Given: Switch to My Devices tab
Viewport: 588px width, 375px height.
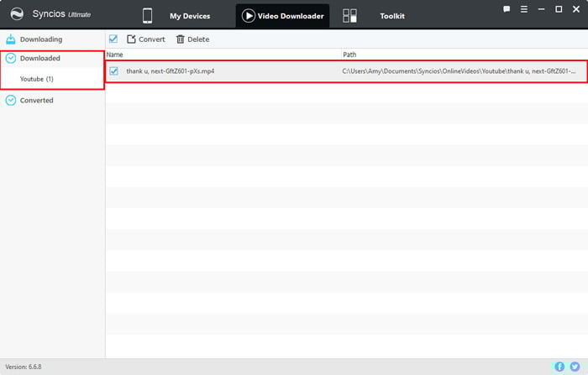Looking at the screenshot, I should click(x=190, y=16).
